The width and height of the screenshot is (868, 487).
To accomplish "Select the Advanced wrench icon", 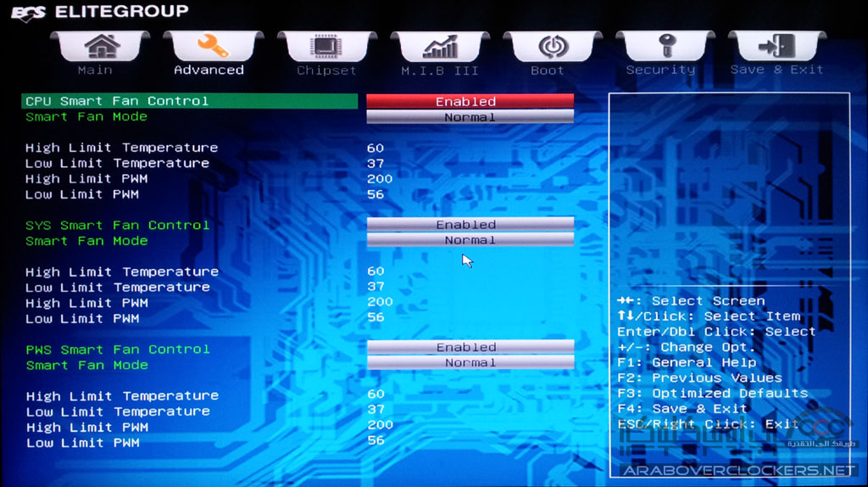I will coord(212,47).
